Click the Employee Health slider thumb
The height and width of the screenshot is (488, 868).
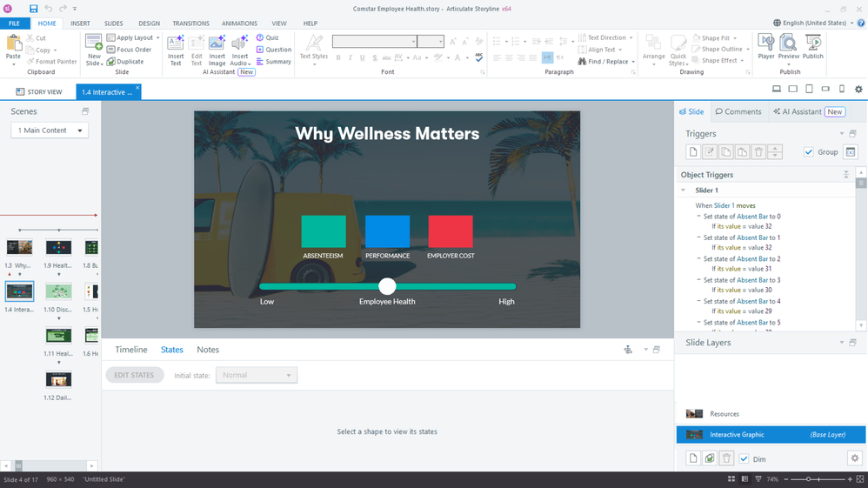[x=387, y=286]
